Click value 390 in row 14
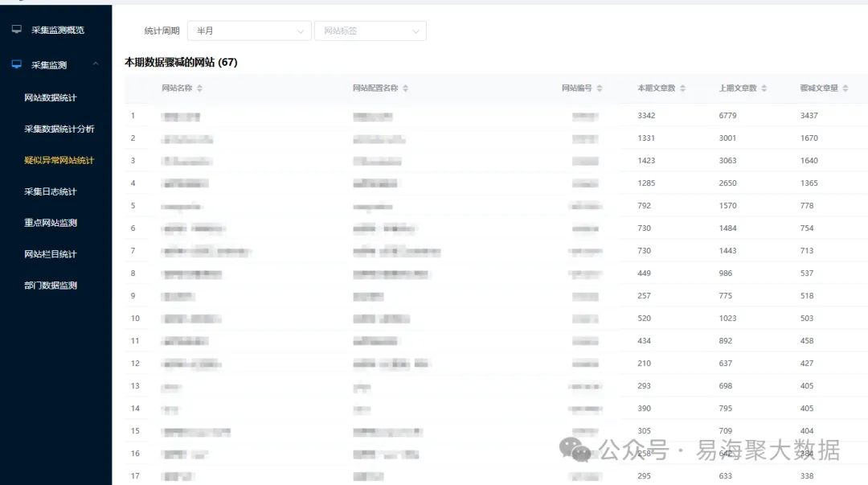868x485 pixels. point(644,409)
